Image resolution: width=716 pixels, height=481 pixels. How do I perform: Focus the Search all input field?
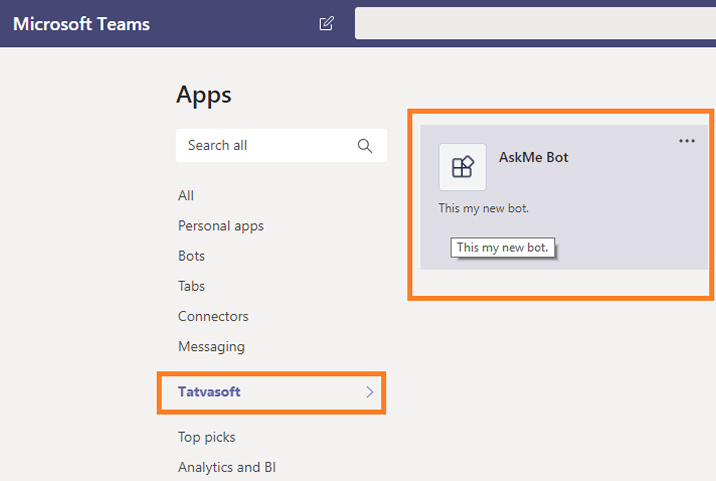click(x=281, y=145)
